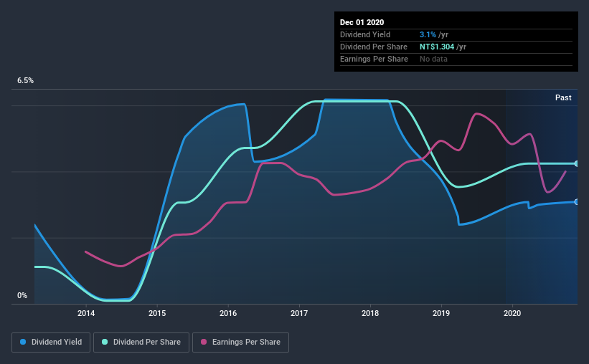The height and width of the screenshot is (364, 589).
Task: Click the teal Dividend Per Share legend dot
Action: (105, 342)
